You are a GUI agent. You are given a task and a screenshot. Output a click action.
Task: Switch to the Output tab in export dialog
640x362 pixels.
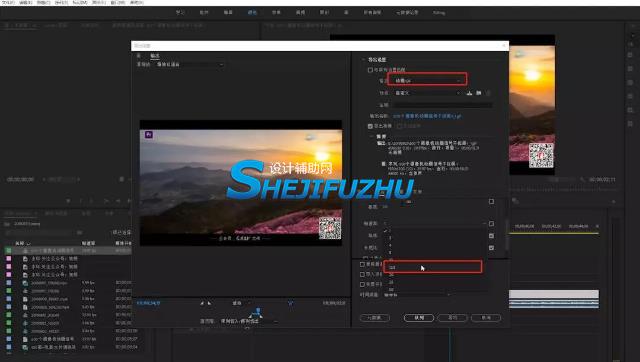(x=155, y=56)
